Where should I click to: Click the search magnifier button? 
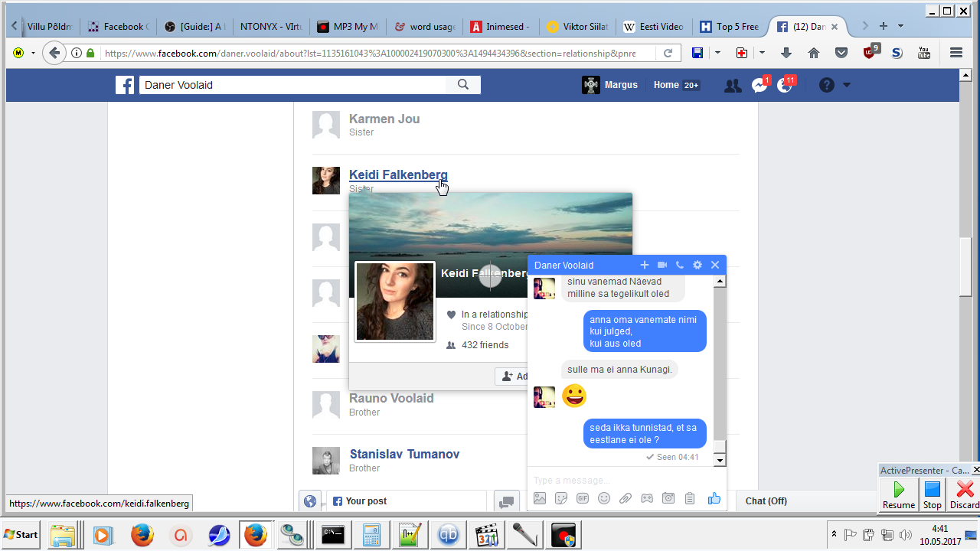point(463,85)
